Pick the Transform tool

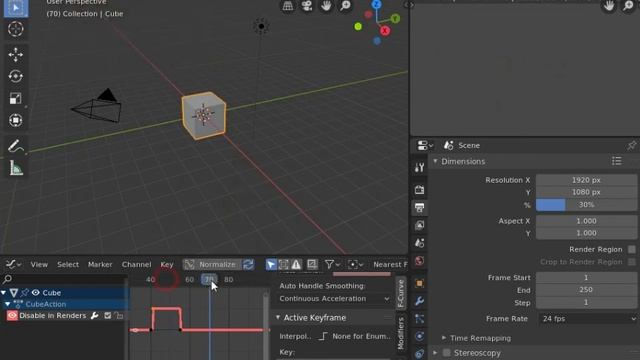16,120
